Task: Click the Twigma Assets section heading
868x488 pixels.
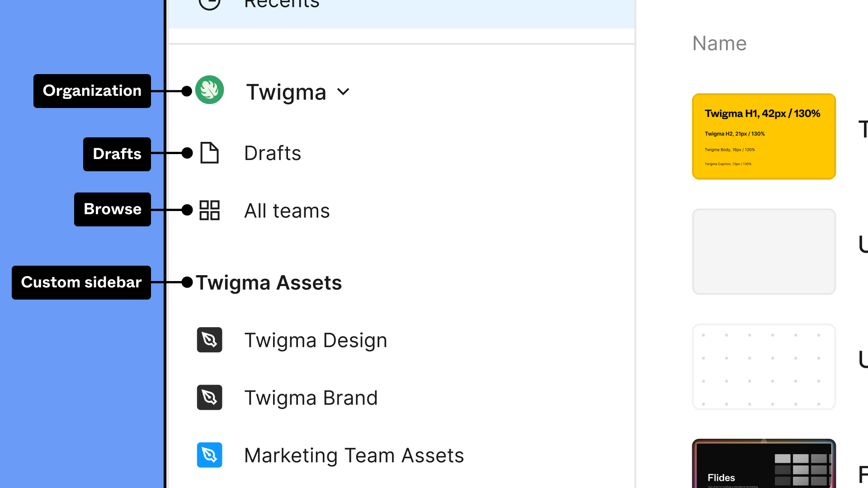Action: [x=269, y=283]
